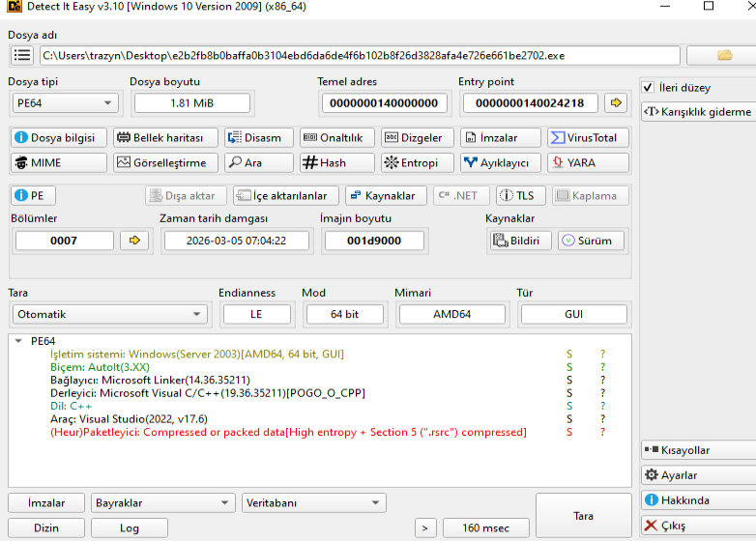756x541 pixels.
Task: Open the Tara mode Otomatik dropdown
Action: click(x=109, y=314)
